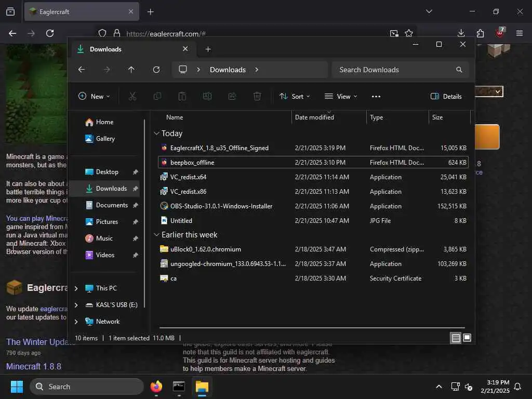Click the site padlock icon
The width and height of the screenshot is (532, 399).
117,33
